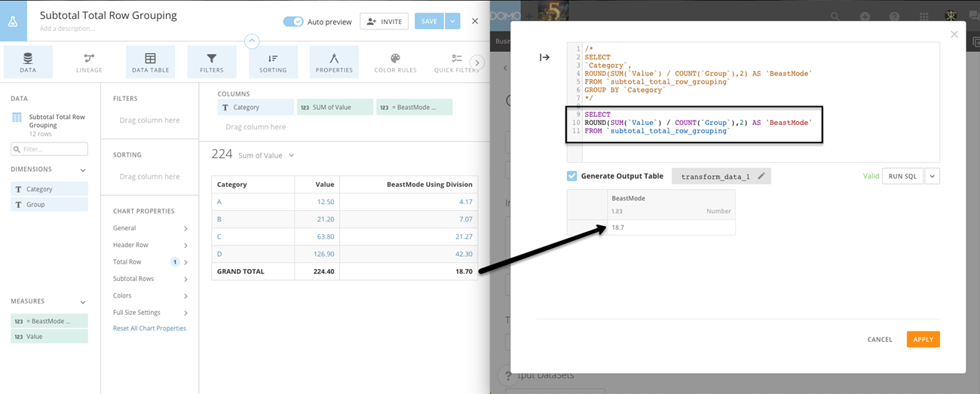Select the Category dimension
The width and height of the screenshot is (980, 394).
pos(49,189)
